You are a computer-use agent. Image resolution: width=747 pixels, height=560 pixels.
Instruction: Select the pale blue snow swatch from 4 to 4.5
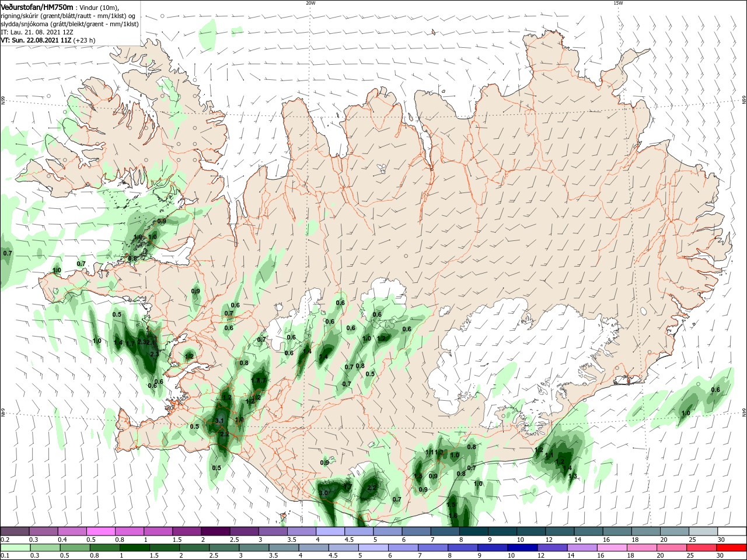point(330,531)
